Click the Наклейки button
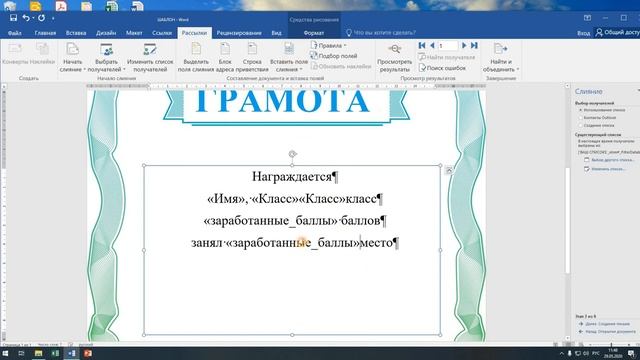The image size is (640, 360). pos(42,54)
